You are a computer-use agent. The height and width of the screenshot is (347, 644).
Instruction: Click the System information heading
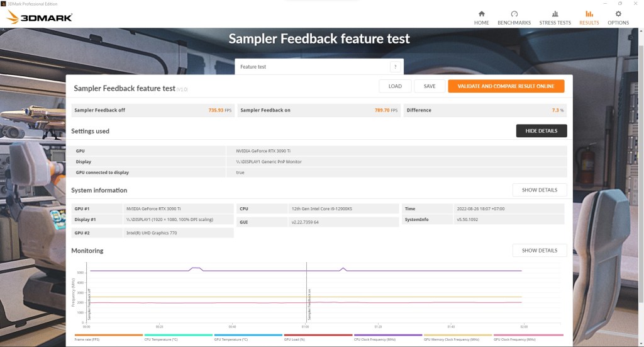(99, 190)
